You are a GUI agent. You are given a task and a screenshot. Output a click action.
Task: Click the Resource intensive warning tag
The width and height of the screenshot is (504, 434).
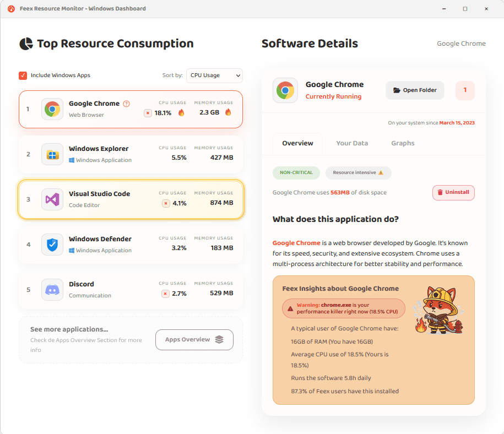(x=358, y=172)
